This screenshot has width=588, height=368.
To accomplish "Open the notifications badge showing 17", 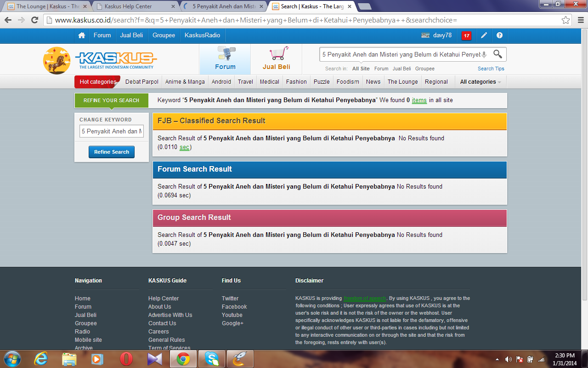I will tap(466, 35).
